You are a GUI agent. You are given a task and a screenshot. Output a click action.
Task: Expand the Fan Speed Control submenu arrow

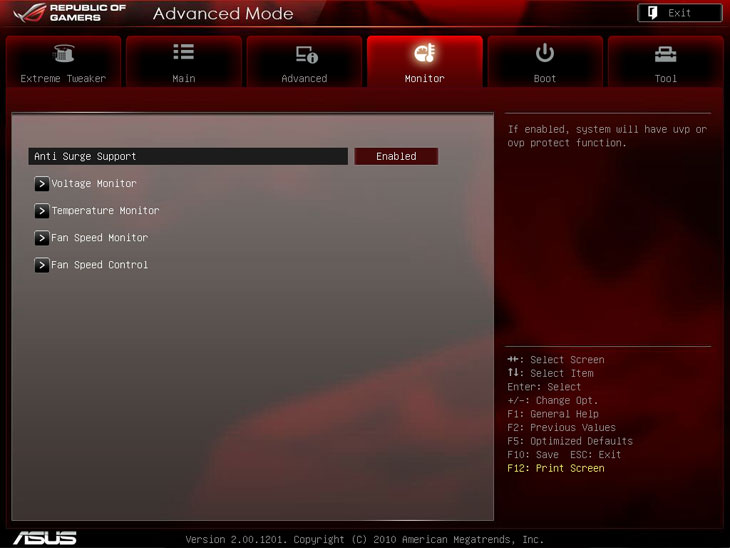point(41,265)
